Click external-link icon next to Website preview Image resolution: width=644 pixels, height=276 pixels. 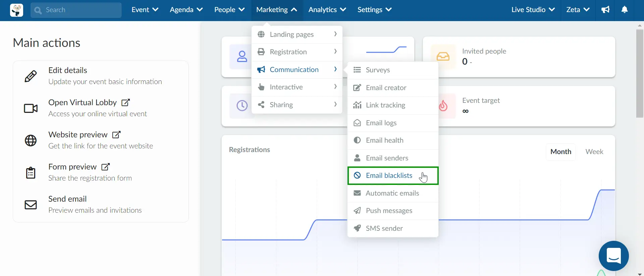pyautogui.click(x=116, y=135)
